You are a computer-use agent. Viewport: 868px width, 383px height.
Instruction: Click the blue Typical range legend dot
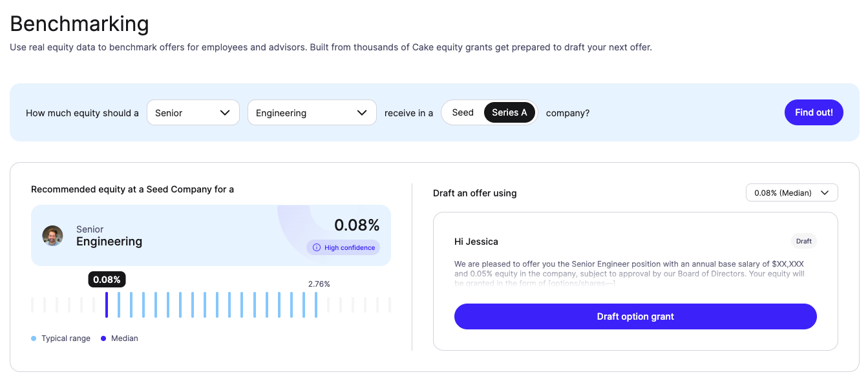34,338
